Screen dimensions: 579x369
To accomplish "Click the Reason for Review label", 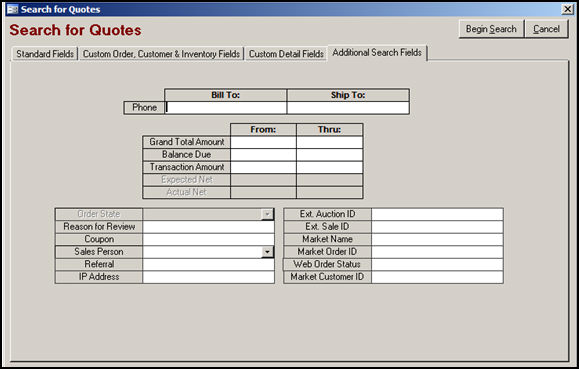I will 99,227.
